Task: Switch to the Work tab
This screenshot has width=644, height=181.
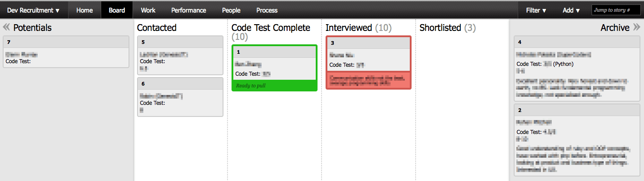Action: point(148,10)
